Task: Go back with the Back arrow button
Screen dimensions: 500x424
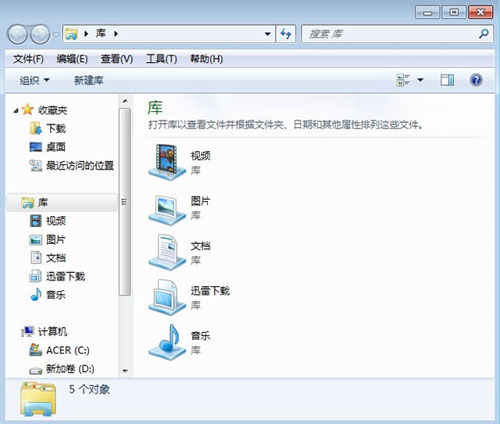Action: (17, 34)
